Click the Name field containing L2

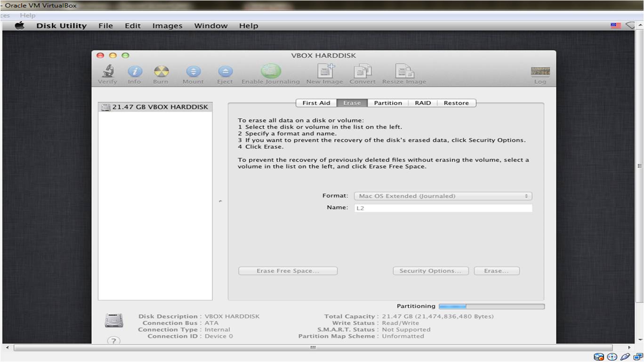click(443, 208)
